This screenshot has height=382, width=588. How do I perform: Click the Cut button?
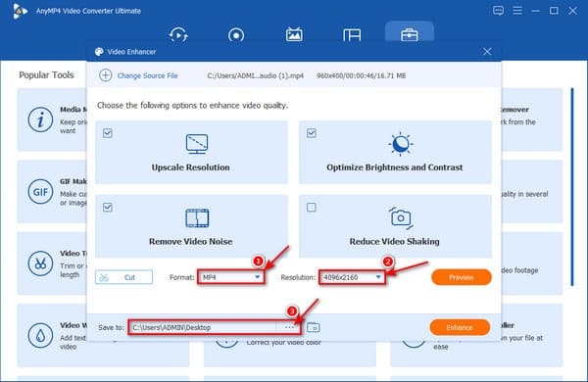(x=123, y=277)
